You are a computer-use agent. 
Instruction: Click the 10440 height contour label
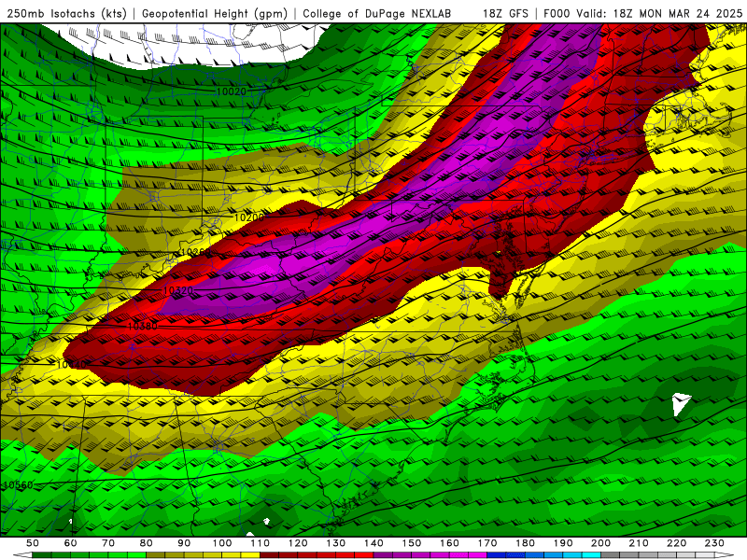tap(72, 365)
